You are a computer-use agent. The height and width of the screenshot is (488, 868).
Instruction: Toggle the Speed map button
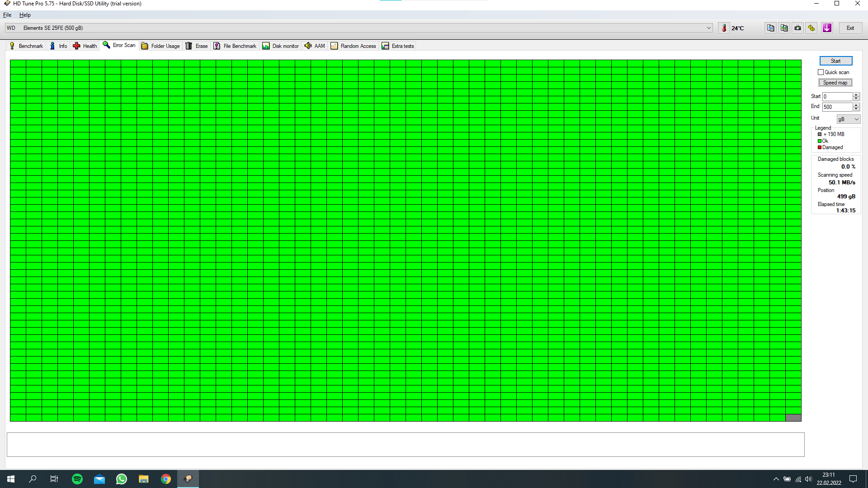[x=835, y=83]
